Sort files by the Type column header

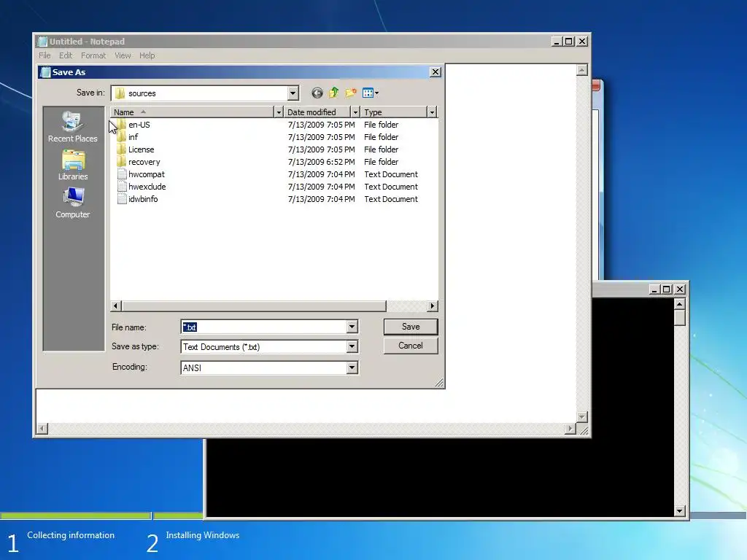tap(393, 112)
